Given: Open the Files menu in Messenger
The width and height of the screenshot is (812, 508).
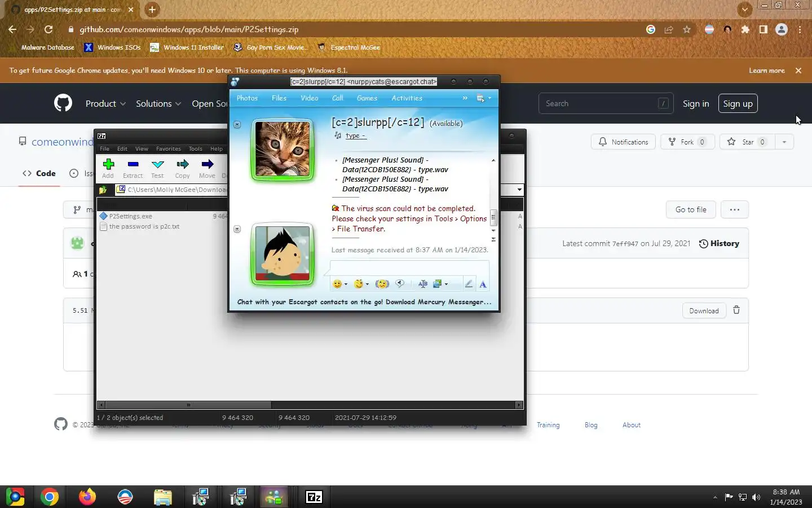Looking at the screenshot, I should pyautogui.click(x=279, y=98).
